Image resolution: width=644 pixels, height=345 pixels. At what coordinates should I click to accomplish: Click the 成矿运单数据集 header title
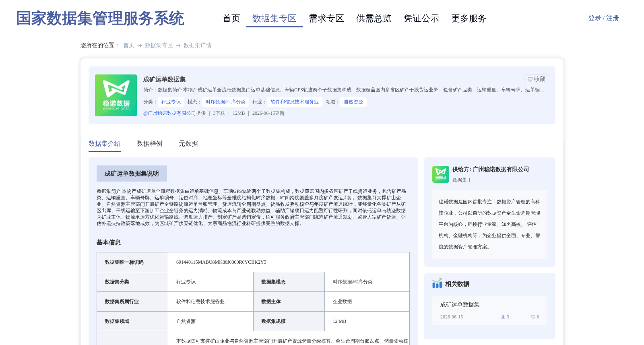click(x=164, y=79)
